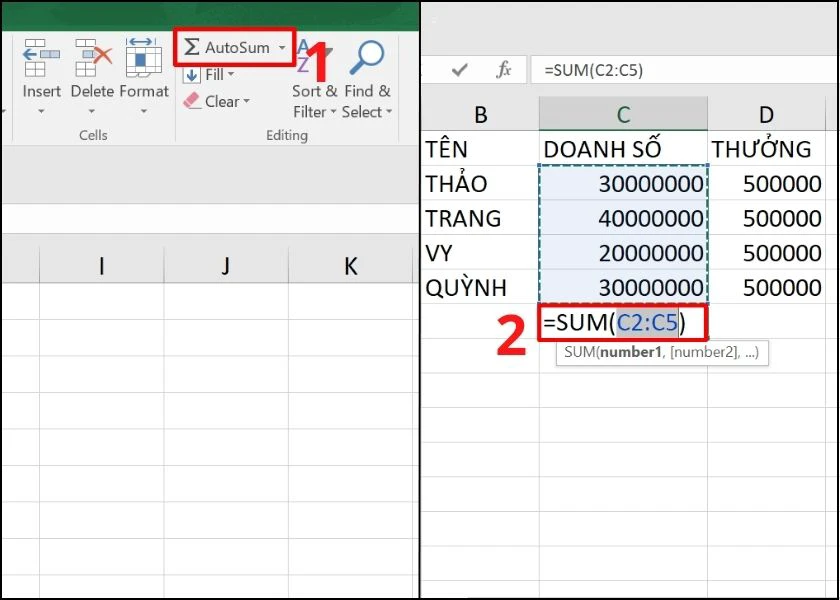Click THẢO's sales value 30000000
Viewport: 840px width, 600px height.
624,183
